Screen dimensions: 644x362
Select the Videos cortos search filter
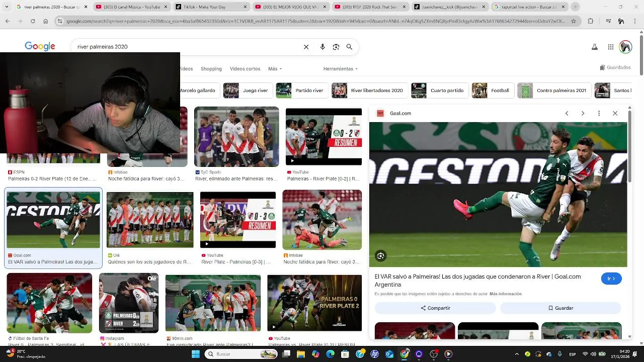coord(245,69)
